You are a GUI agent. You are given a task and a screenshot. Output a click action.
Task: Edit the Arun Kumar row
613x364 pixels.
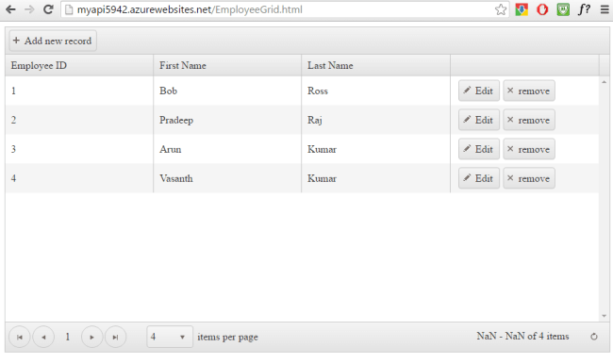click(x=479, y=149)
